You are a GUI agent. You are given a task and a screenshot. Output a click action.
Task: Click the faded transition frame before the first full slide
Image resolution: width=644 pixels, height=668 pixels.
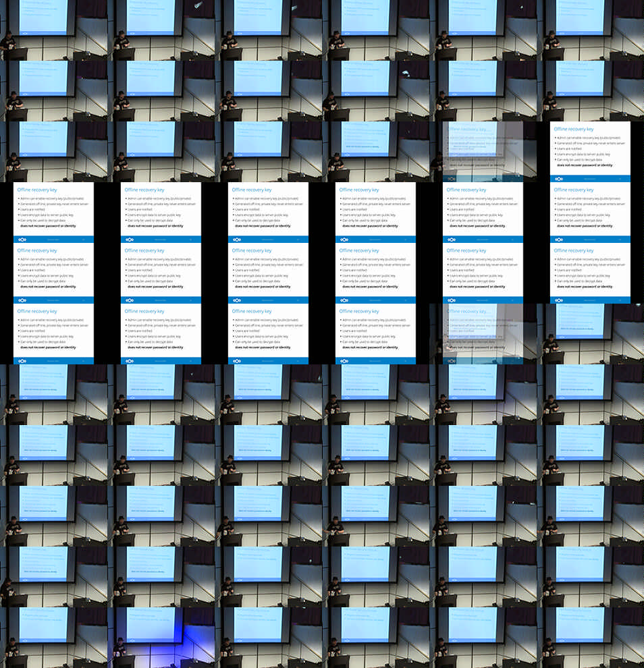tap(483, 152)
